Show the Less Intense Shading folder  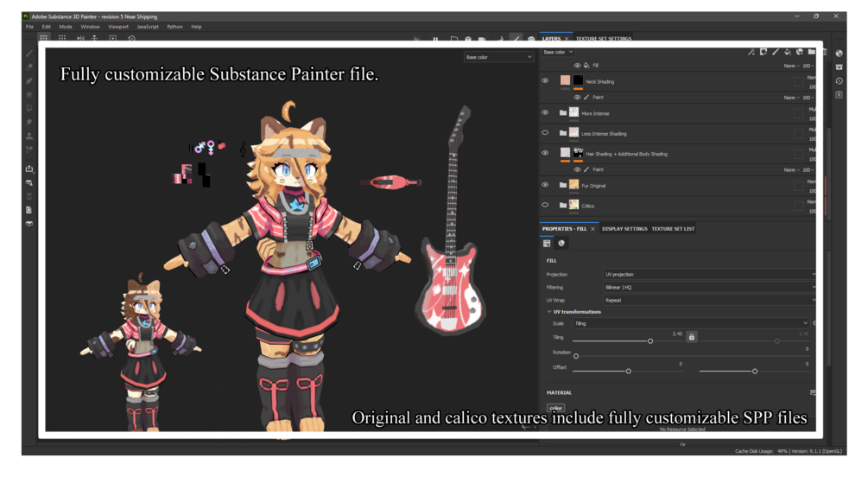(x=545, y=133)
